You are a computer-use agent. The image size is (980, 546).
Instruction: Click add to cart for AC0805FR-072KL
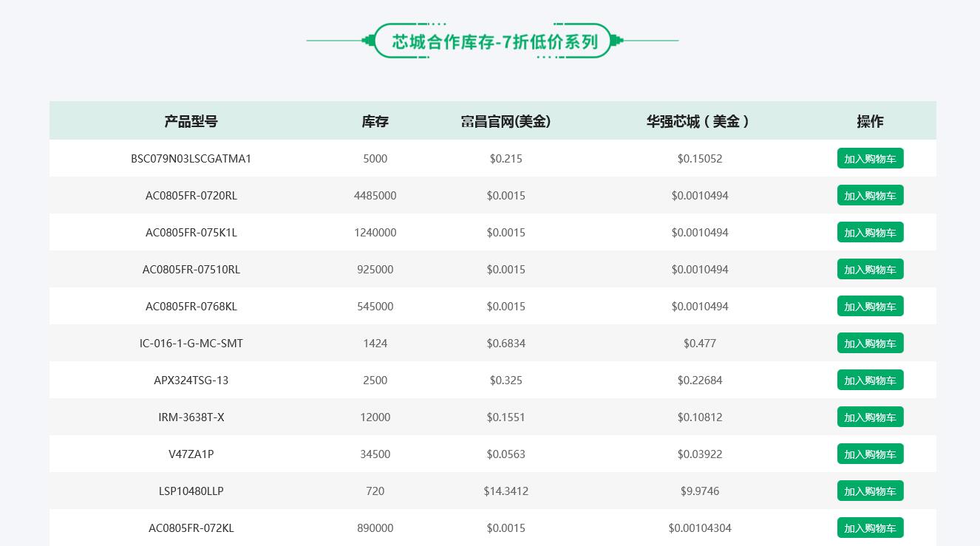[x=870, y=528]
